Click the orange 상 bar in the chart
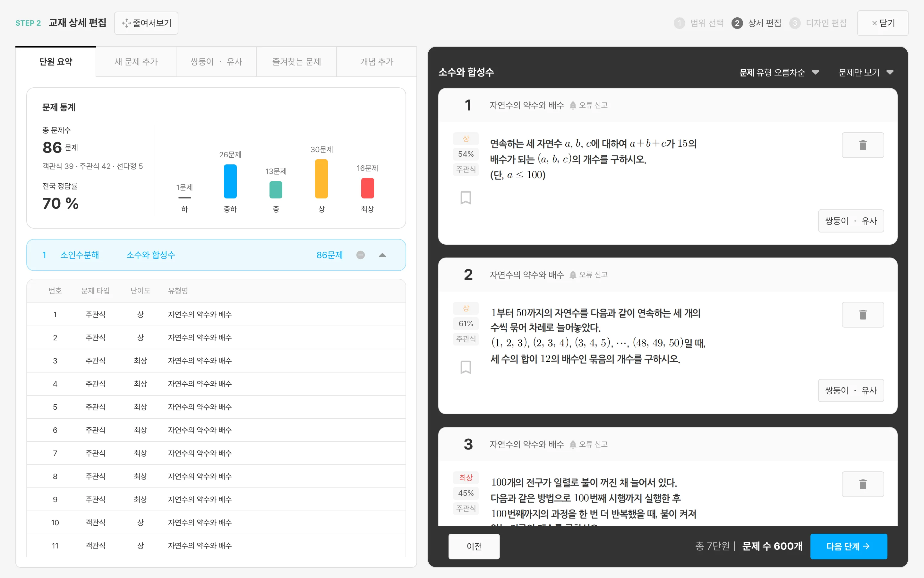This screenshot has height=578, width=924. point(321,179)
